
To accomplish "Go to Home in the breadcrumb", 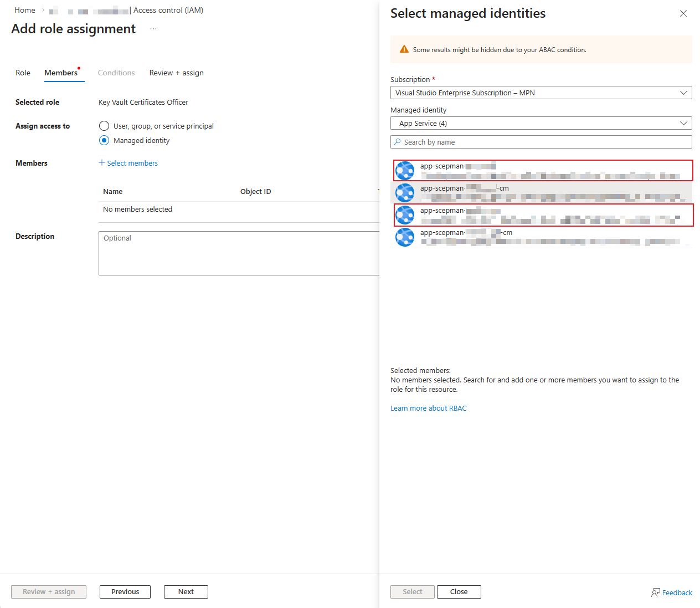I will [x=25, y=10].
